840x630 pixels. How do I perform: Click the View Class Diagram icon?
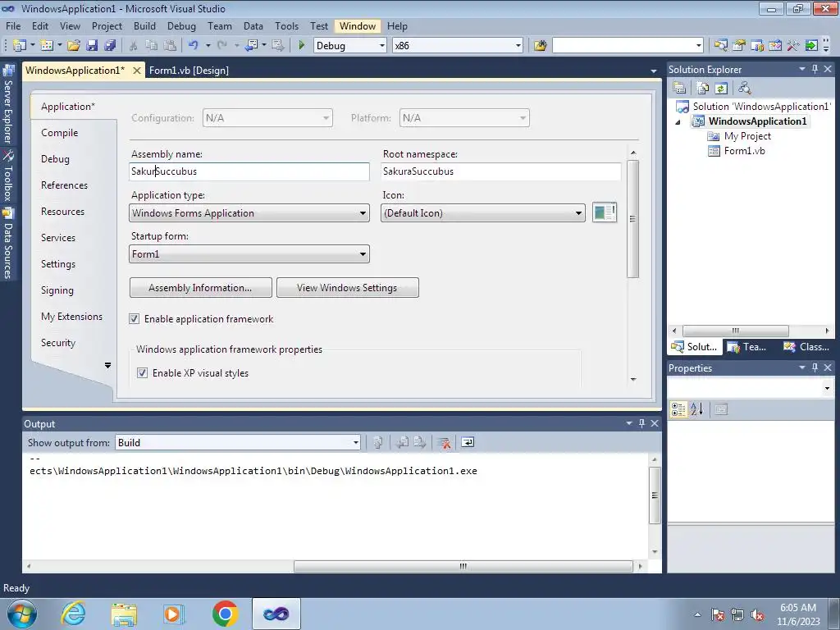pyautogui.click(x=744, y=88)
